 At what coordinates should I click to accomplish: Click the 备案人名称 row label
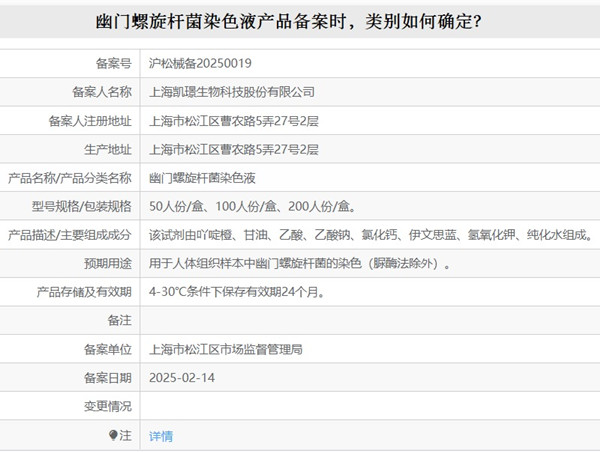[102, 92]
